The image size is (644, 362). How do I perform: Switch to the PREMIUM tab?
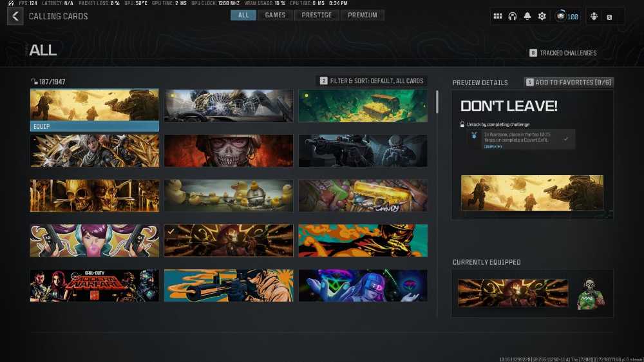[x=362, y=15]
